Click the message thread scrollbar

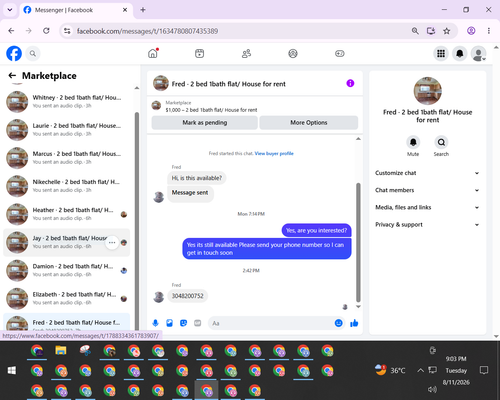[x=358, y=242]
